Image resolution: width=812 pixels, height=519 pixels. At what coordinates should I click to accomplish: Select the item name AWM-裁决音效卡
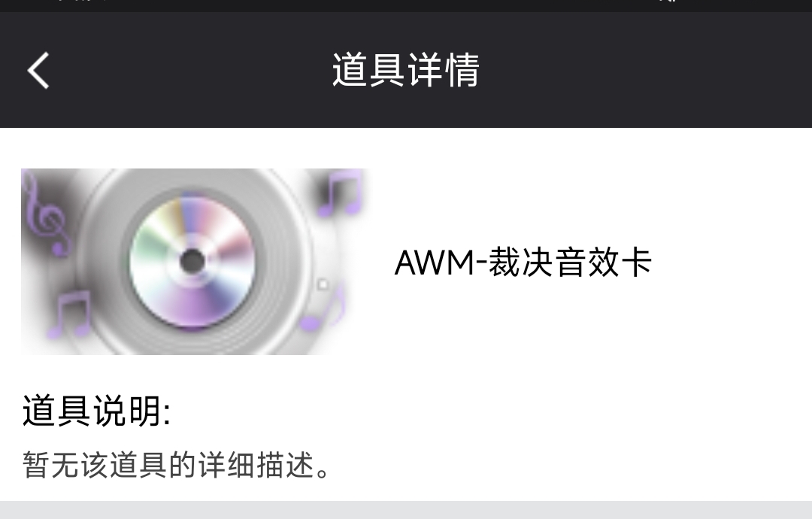pyautogui.click(x=523, y=263)
